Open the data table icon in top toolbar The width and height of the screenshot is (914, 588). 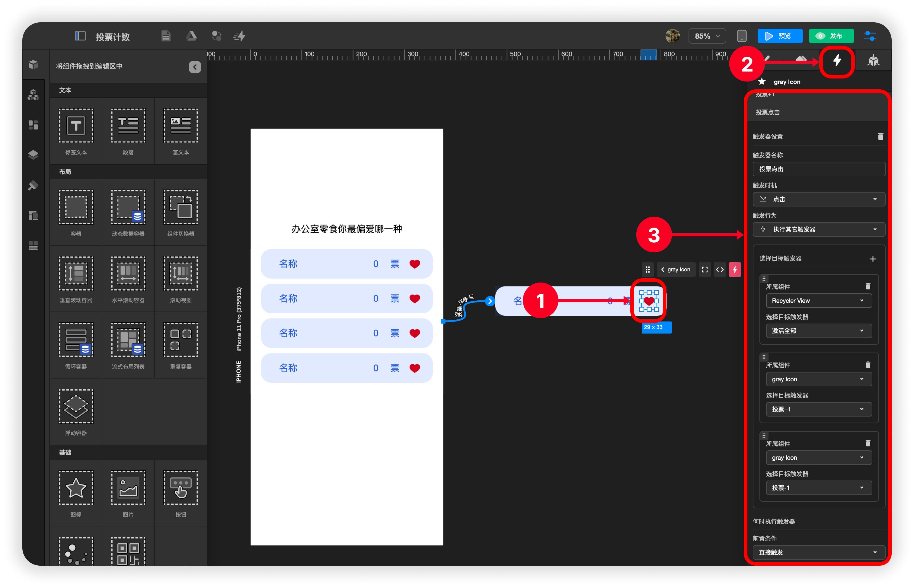(166, 36)
